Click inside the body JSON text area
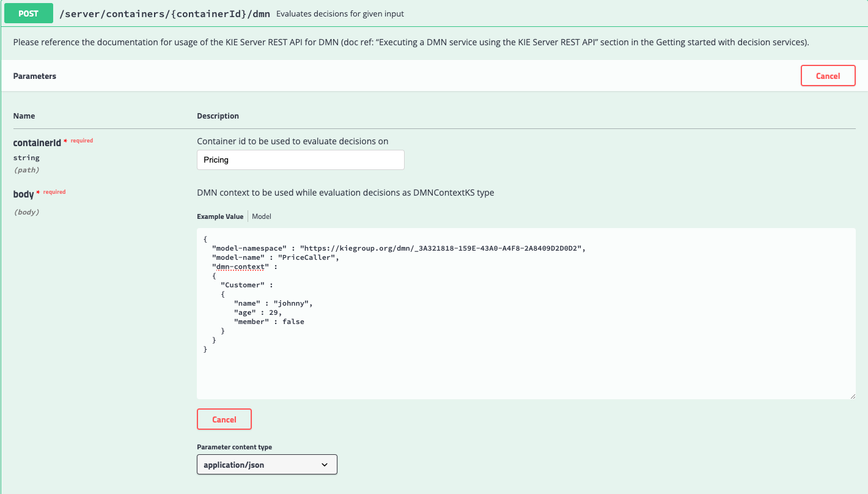 (526, 367)
